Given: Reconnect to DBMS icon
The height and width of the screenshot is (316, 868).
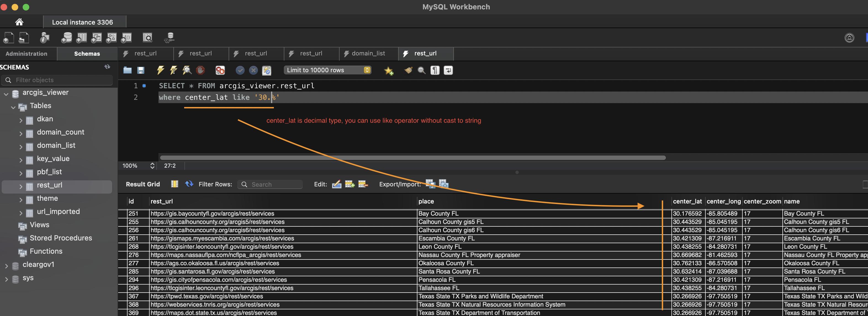Looking at the screenshot, I should coord(169,38).
